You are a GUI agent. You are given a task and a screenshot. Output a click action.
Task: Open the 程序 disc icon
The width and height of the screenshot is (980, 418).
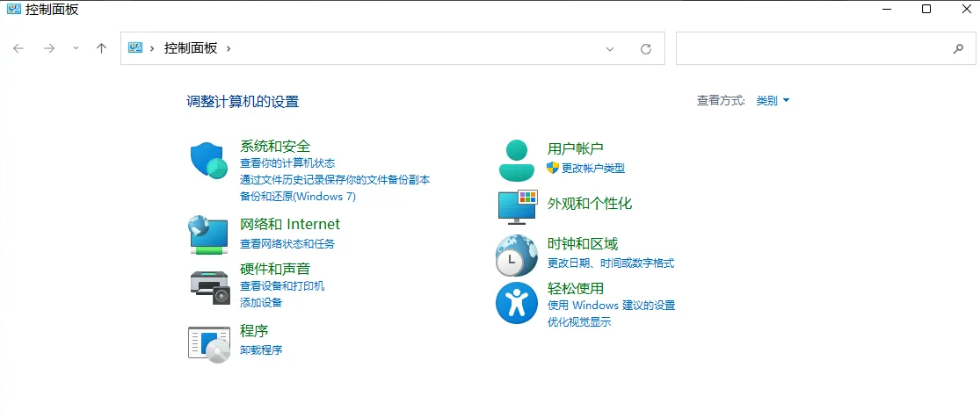coord(209,344)
